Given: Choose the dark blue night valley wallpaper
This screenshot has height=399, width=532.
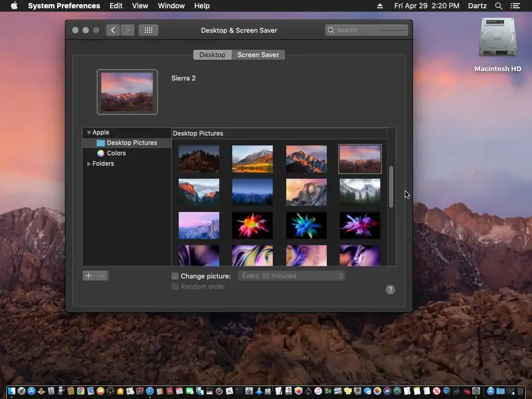Looking at the screenshot, I should click(252, 192).
